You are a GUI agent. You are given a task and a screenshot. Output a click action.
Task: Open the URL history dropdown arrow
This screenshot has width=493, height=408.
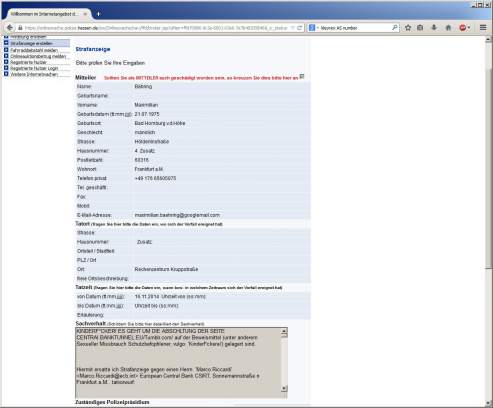[x=292, y=28]
